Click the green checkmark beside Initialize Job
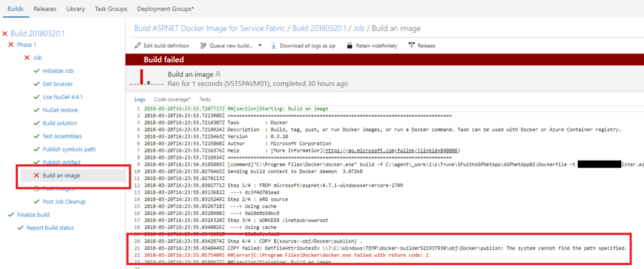The width and height of the screenshot is (644, 269). coord(36,71)
